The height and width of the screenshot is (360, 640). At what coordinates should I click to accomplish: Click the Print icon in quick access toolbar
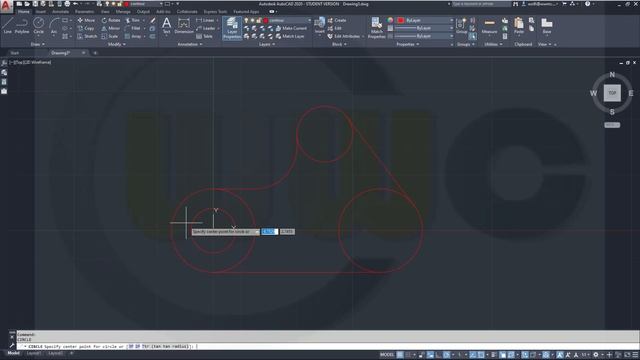click(x=67, y=4)
